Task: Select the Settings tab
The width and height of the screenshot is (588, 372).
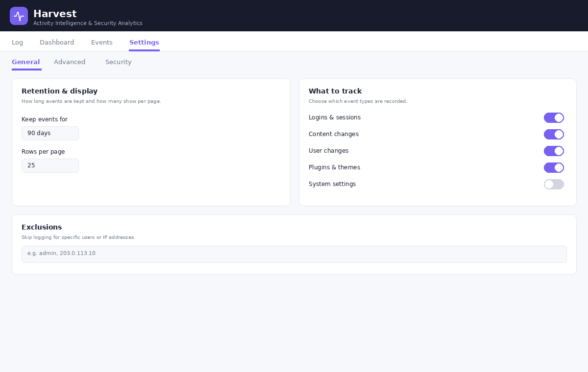Action: pyautogui.click(x=144, y=43)
